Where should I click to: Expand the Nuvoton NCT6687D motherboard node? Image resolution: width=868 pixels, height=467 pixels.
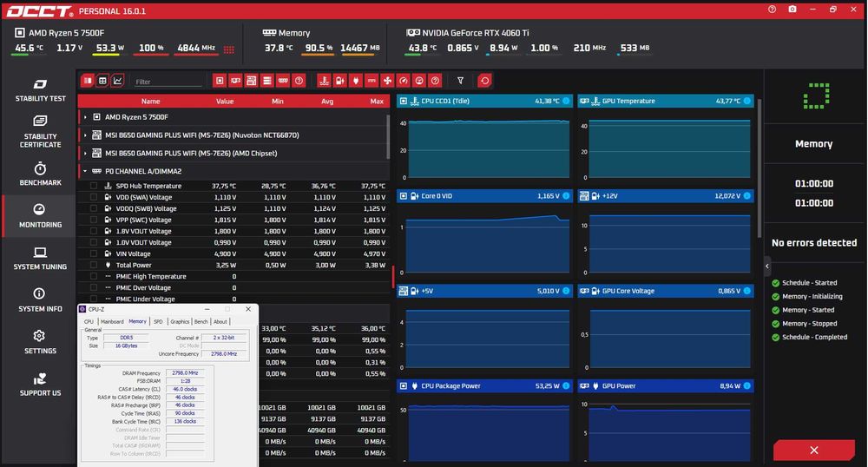[x=85, y=135]
